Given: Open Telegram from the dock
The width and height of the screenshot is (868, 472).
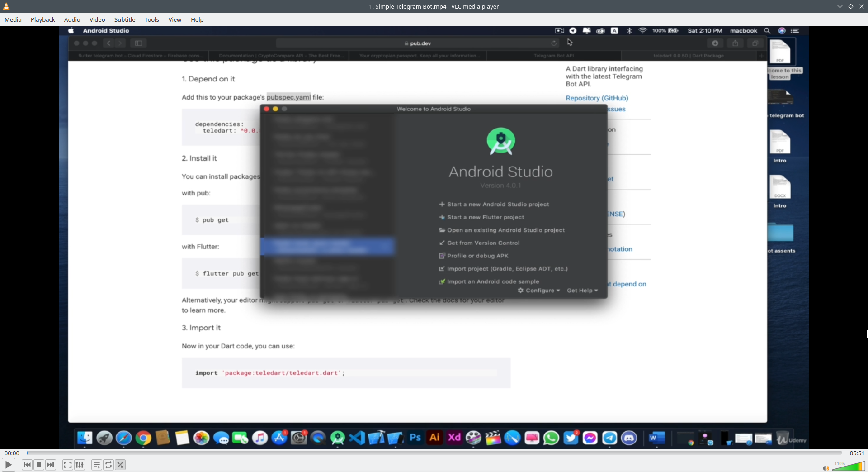Looking at the screenshot, I should pyautogui.click(x=609, y=438).
